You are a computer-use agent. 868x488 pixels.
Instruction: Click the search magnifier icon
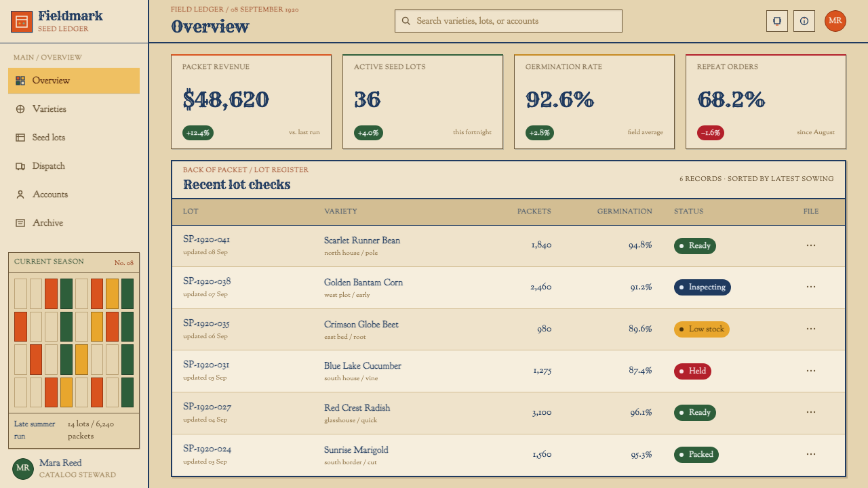(406, 21)
